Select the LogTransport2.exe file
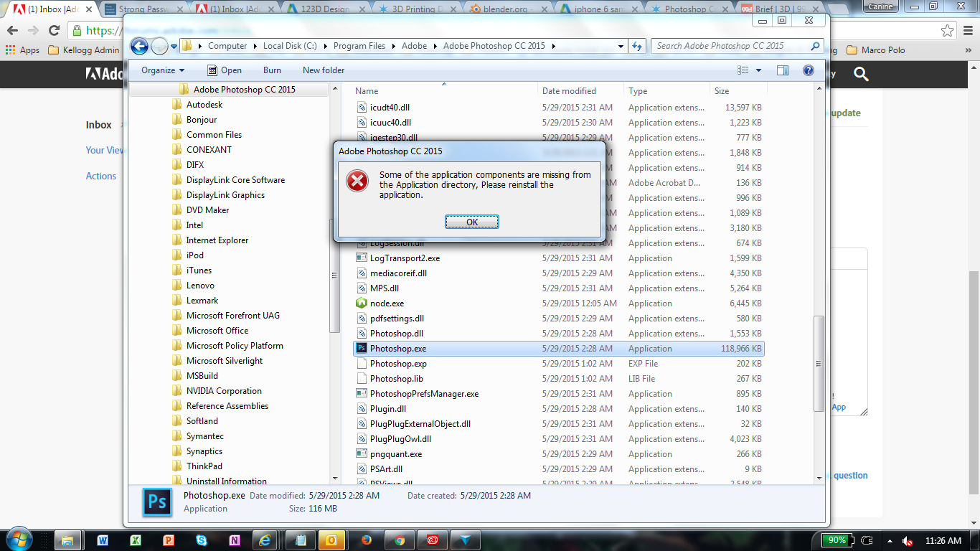Screen dimensions: 980x551 point(559,258)
